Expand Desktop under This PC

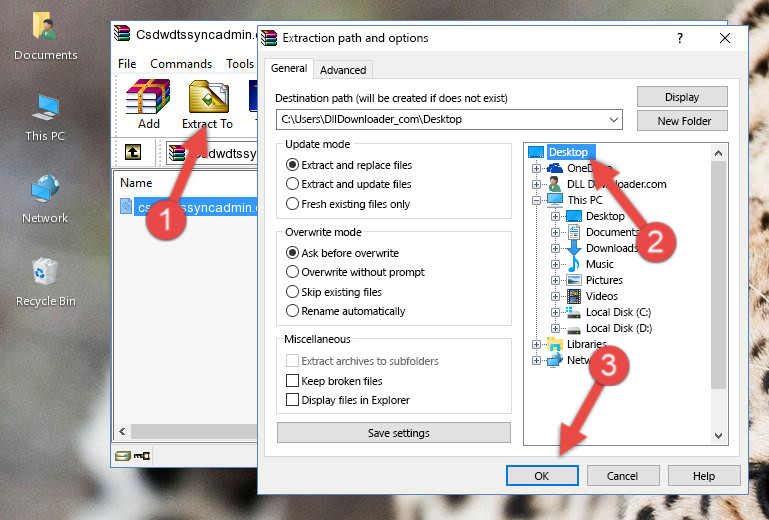(555, 216)
